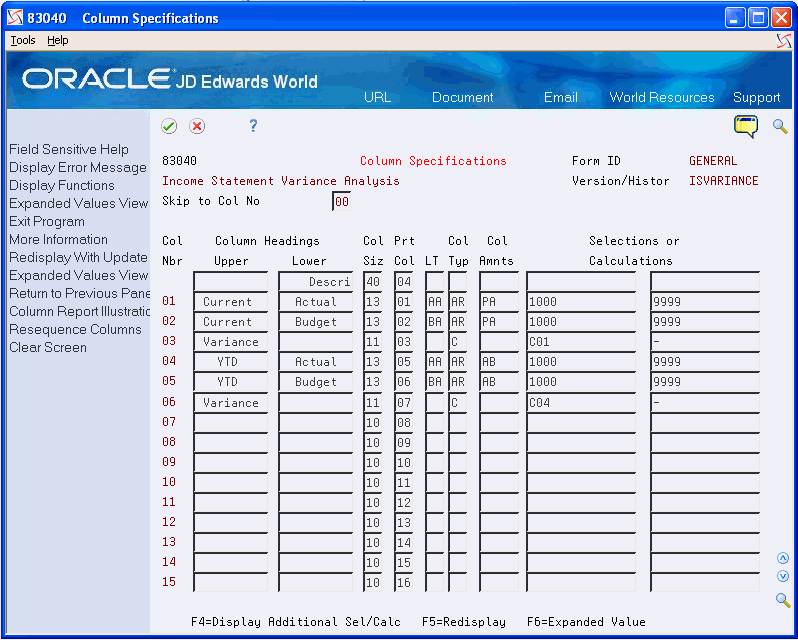Click the Col Typ field in row 02
The height and width of the screenshot is (640, 798).
click(458, 322)
